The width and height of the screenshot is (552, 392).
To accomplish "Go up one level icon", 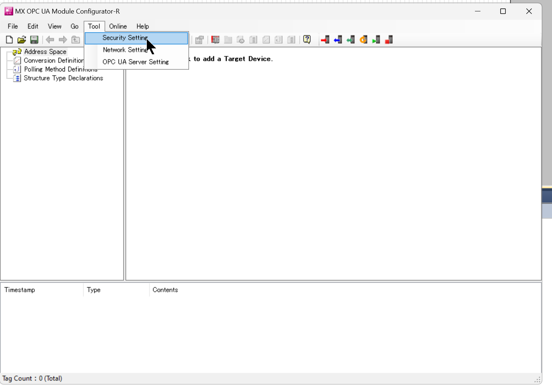I will [76, 40].
